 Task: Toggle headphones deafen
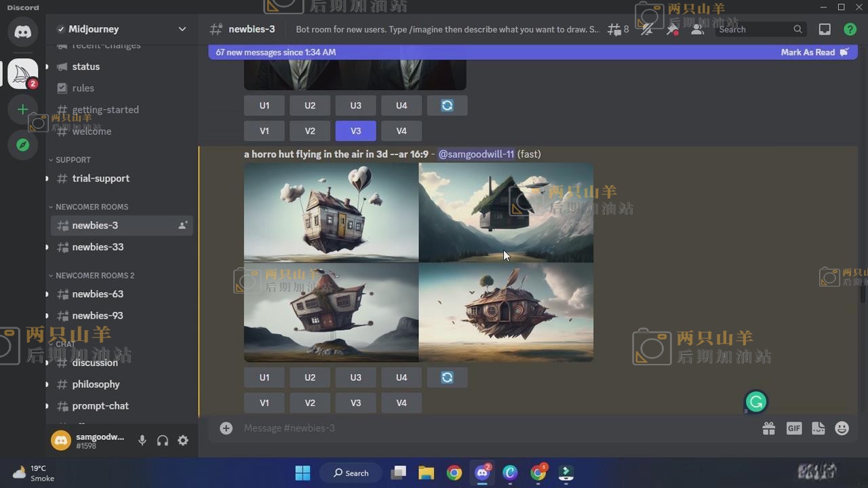click(162, 441)
